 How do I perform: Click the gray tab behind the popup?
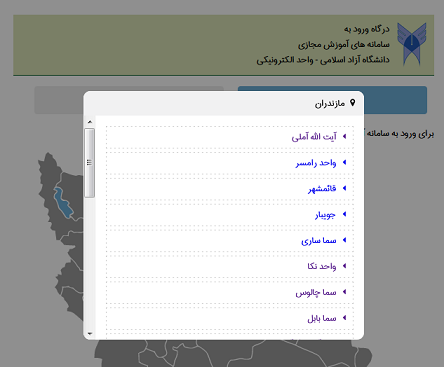(59, 100)
